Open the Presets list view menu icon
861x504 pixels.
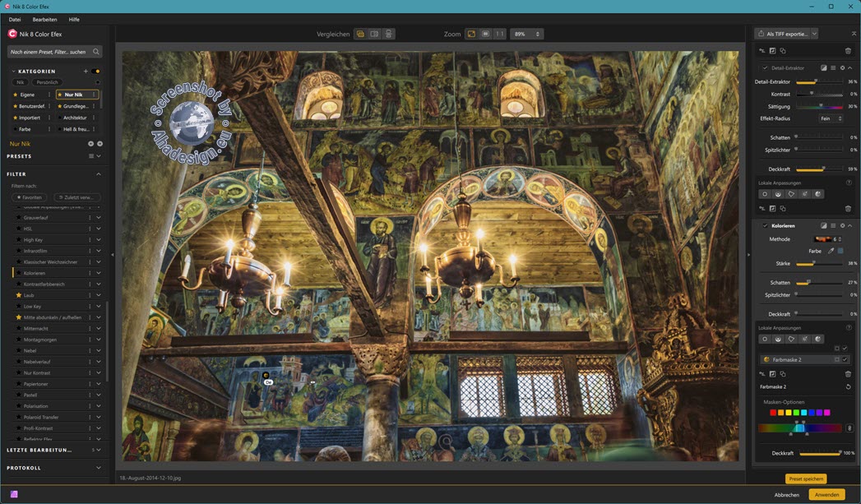point(92,156)
